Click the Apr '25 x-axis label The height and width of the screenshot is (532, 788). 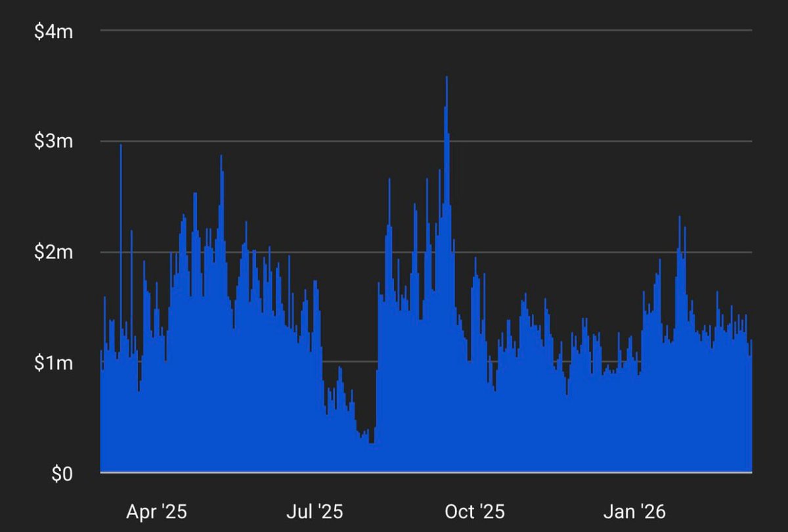(x=156, y=511)
